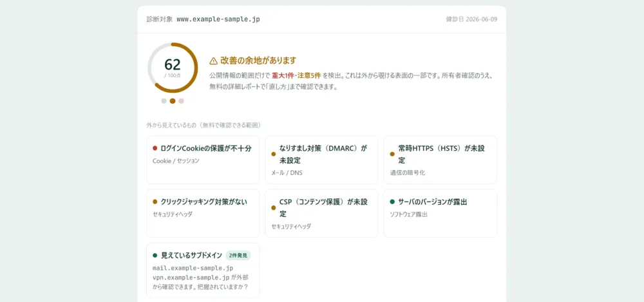Click the 通信の暗号化 category label
Viewport: 644px width, 302px height.
pyautogui.click(x=408, y=173)
